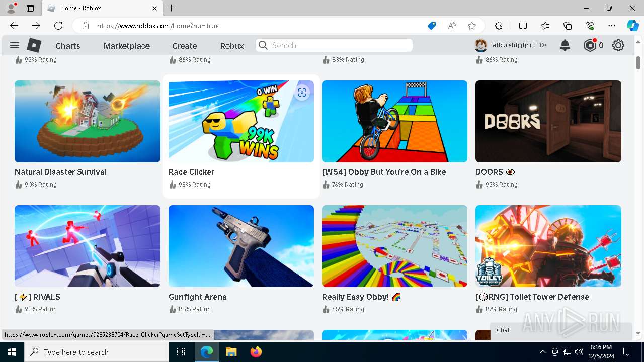This screenshot has height=362, width=644.
Task: Open Edge Settings and more ellipsis
Action: coord(612,26)
